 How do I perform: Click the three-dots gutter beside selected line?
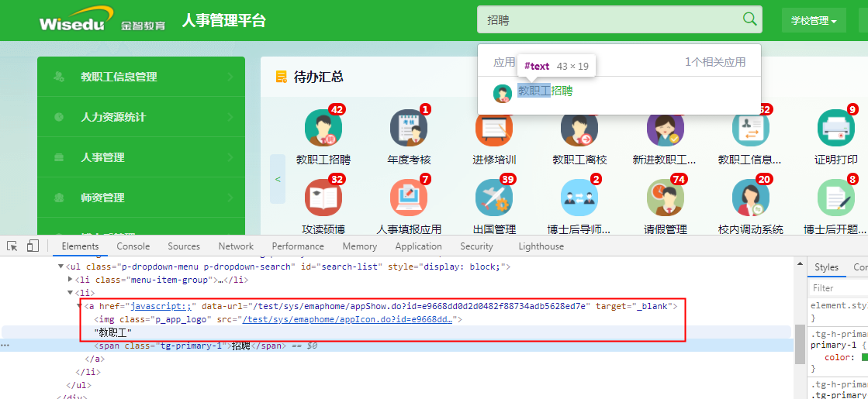coord(5,346)
